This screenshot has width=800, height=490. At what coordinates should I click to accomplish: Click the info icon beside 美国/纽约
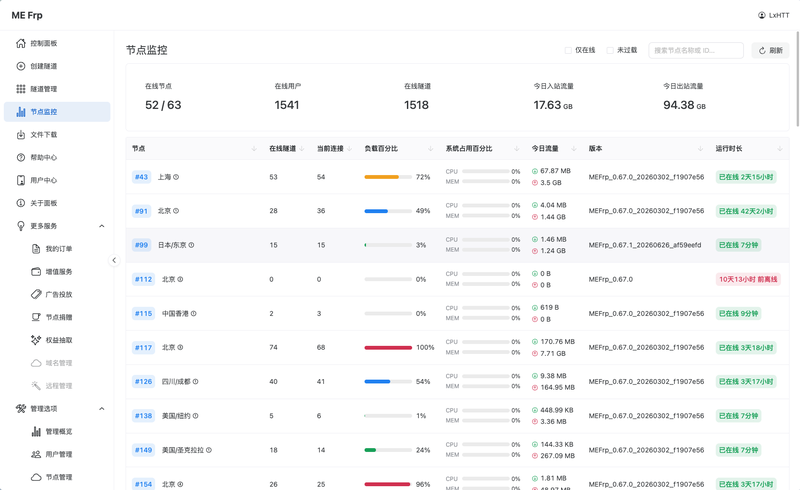(195, 416)
